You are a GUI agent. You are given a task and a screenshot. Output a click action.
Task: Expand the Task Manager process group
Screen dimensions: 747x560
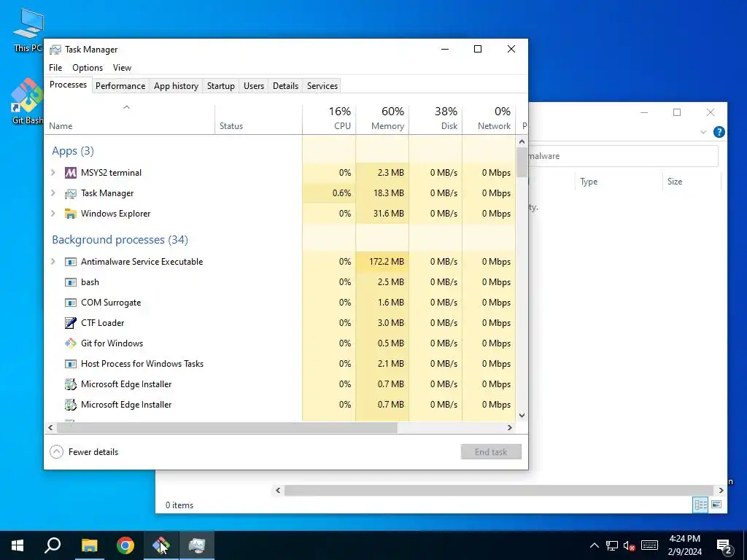(53, 193)
